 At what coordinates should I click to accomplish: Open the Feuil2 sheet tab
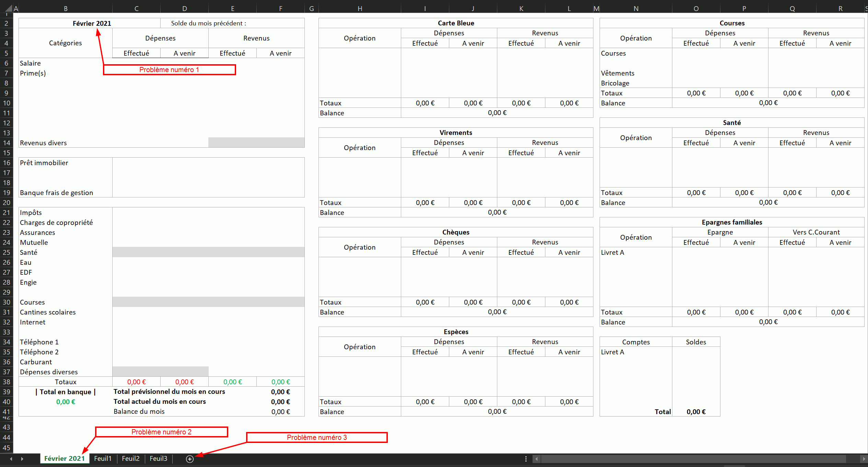pos(130,458)
